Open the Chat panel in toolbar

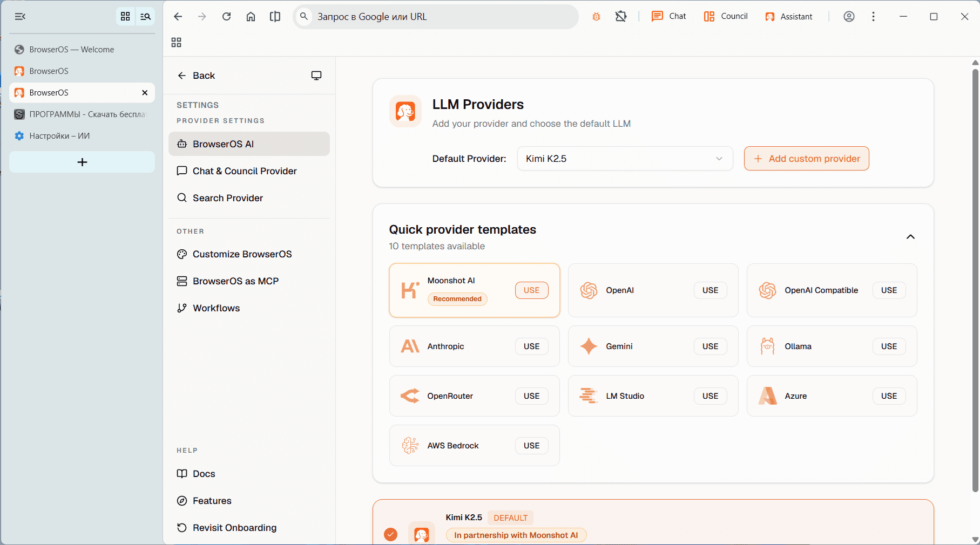[668, 17]
